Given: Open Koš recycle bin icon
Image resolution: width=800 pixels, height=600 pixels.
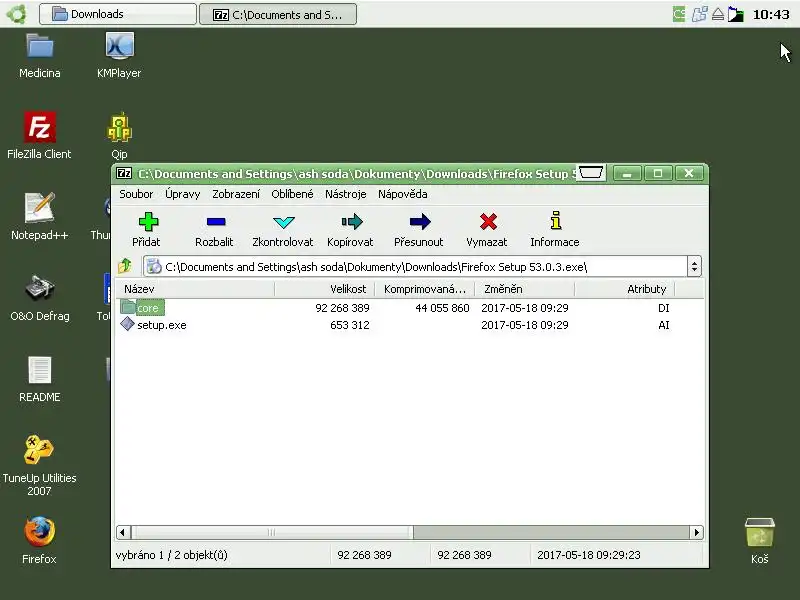Looking at the screenshot, I should 760,533.
